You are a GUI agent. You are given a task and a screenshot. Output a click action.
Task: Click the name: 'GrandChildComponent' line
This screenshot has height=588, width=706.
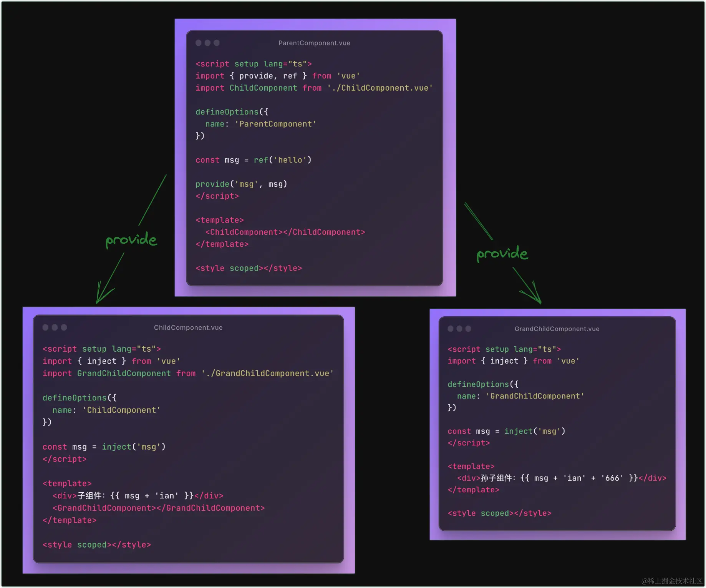[520, 396]
